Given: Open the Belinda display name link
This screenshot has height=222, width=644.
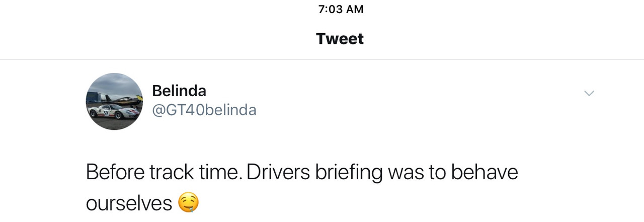Looking at the screenshot, I should point(179,91).
